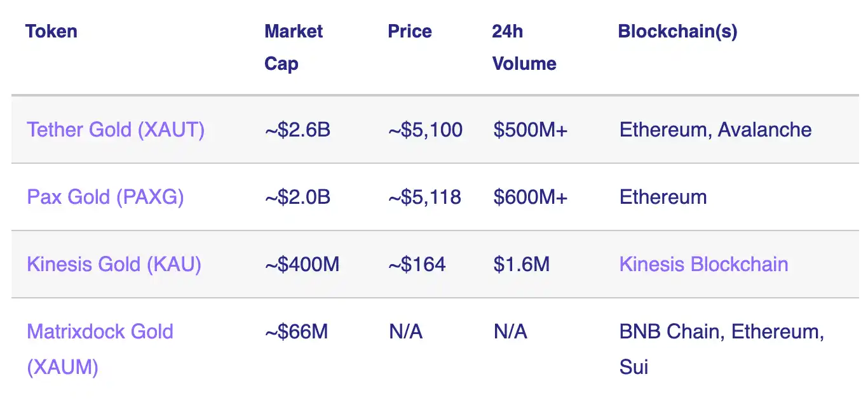Click Pax Gold's ~$2.0B market cap
868x400 pixels.
(x=297, y=197)
